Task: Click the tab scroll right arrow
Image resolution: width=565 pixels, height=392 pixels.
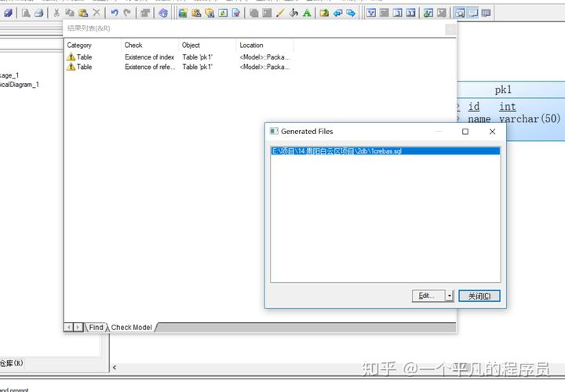Action: [x=78, y=327]
